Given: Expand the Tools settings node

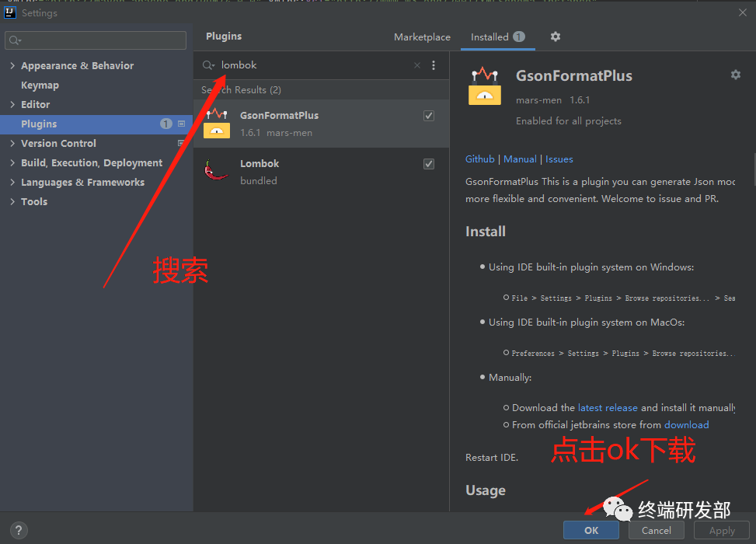Looking at the screenshot, I should point(12,201).
